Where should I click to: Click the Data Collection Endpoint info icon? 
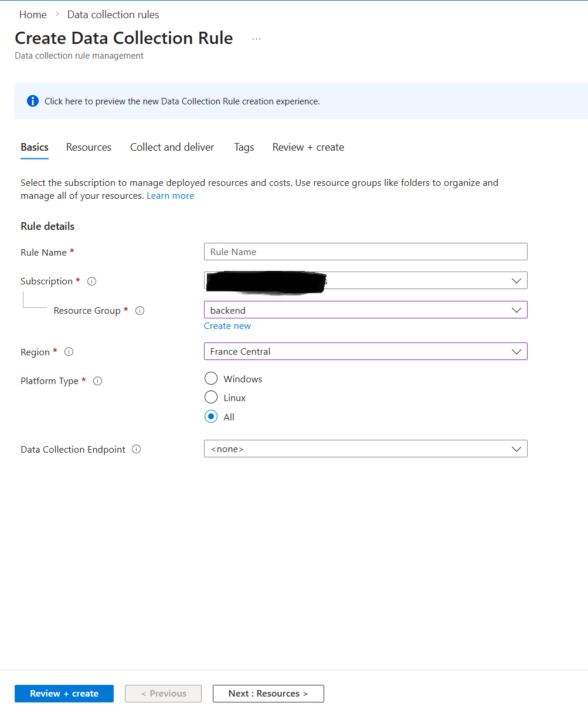(136, 449)
